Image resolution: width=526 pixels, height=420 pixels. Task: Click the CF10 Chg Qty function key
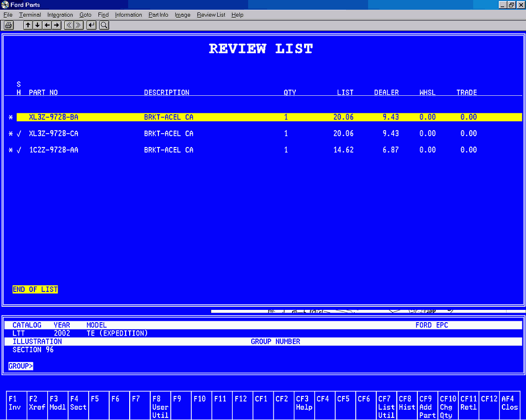[448, 405]
